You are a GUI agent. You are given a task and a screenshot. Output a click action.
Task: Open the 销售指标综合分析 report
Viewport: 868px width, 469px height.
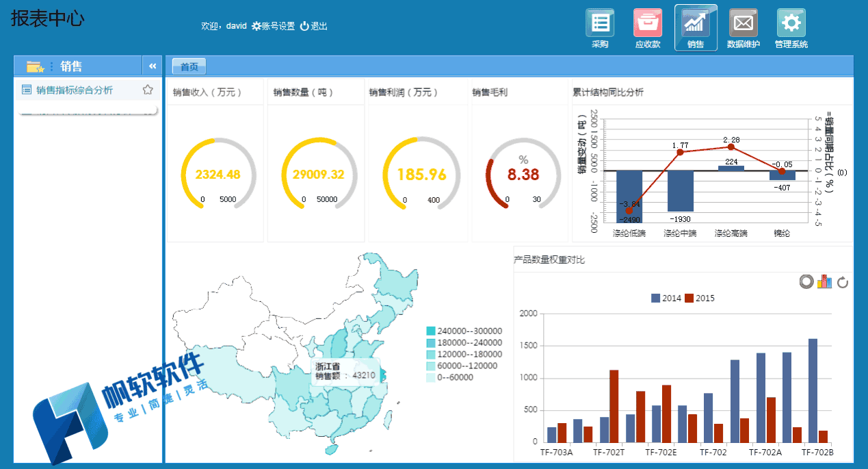click(x=74, y=90)
